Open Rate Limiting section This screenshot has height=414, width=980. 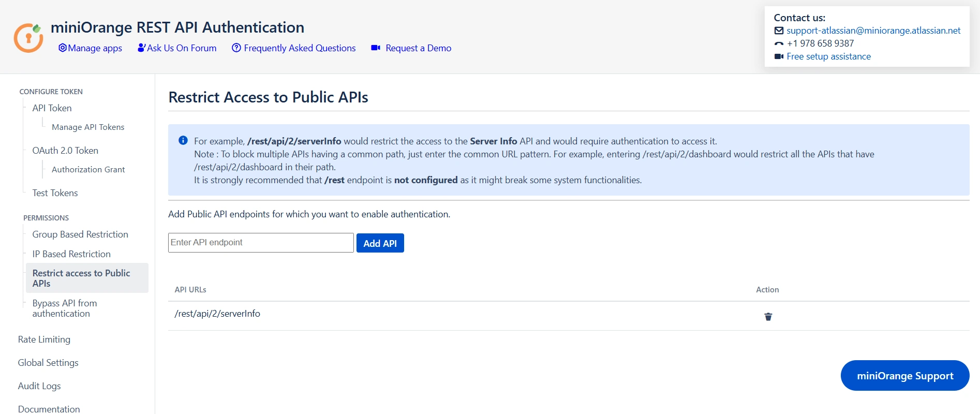44,339
